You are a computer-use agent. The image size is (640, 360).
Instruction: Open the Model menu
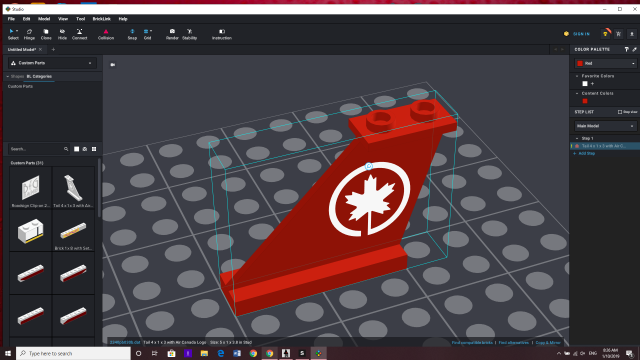click(44, 19)
